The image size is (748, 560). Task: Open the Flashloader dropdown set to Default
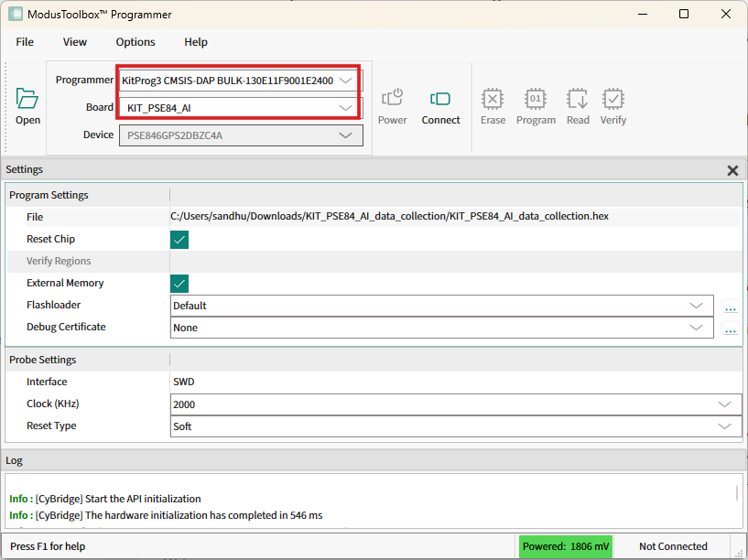tap(695, 306)
